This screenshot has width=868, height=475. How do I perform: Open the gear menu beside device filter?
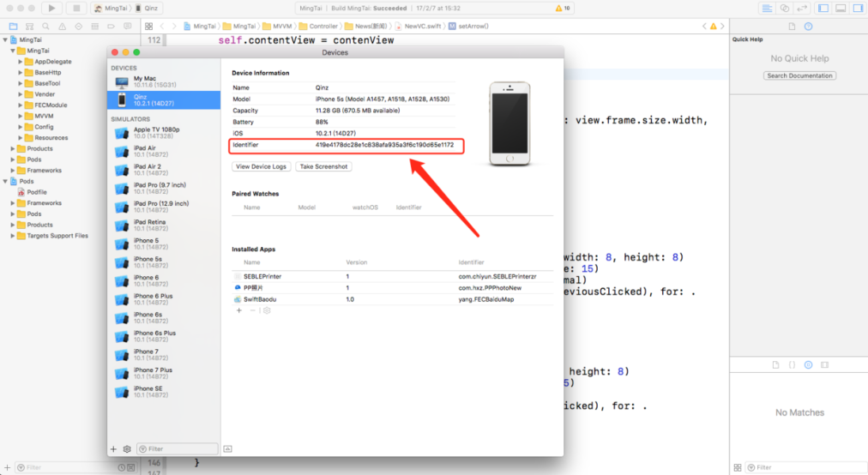tap(127, 449)
